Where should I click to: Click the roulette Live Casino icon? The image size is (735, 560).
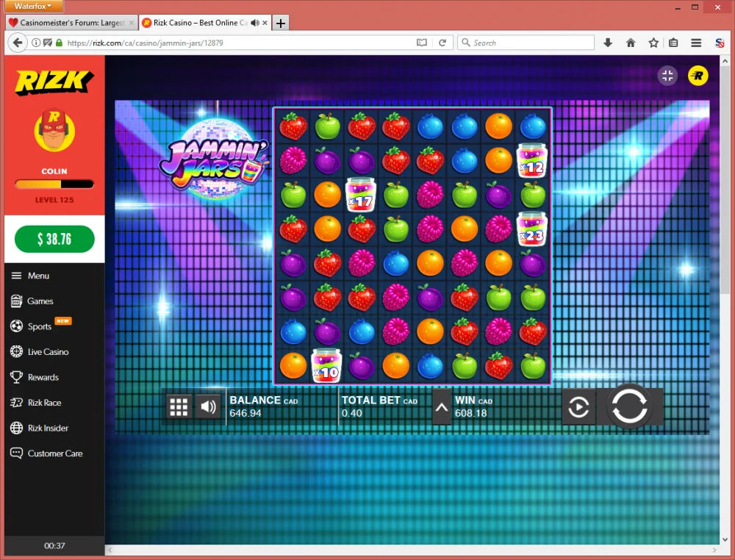(x=16, y=351)
